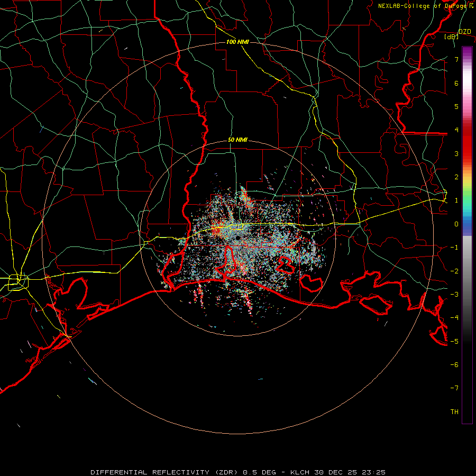
Task: Click the 100 NMI range ring label
Action: [237, 42]
